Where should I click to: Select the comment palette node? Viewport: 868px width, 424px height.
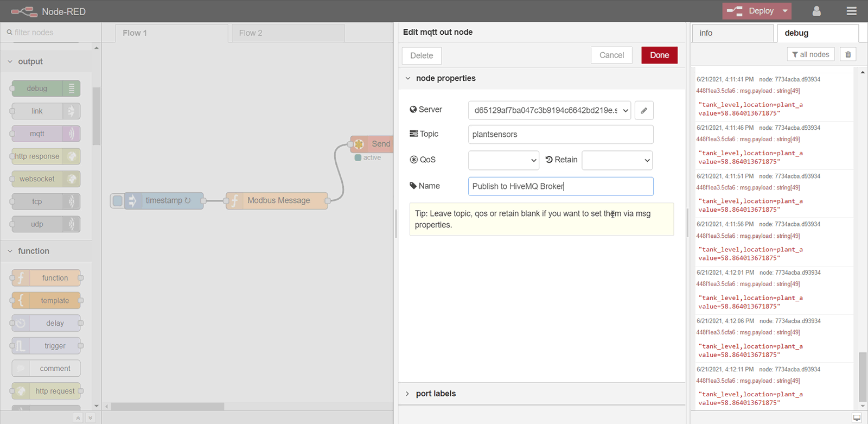[46, 369]
